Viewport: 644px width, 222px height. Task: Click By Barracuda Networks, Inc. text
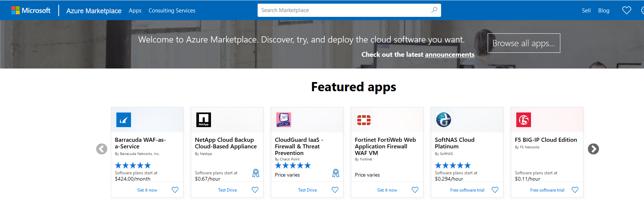pyautogui.click(x=137, y=154)
